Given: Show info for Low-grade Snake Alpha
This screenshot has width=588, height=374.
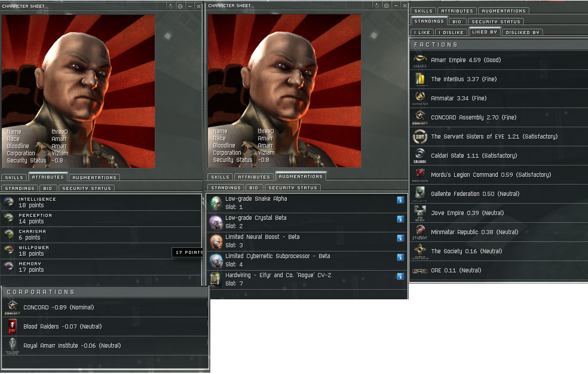Looking at the screenshot, I should (400, 200).
